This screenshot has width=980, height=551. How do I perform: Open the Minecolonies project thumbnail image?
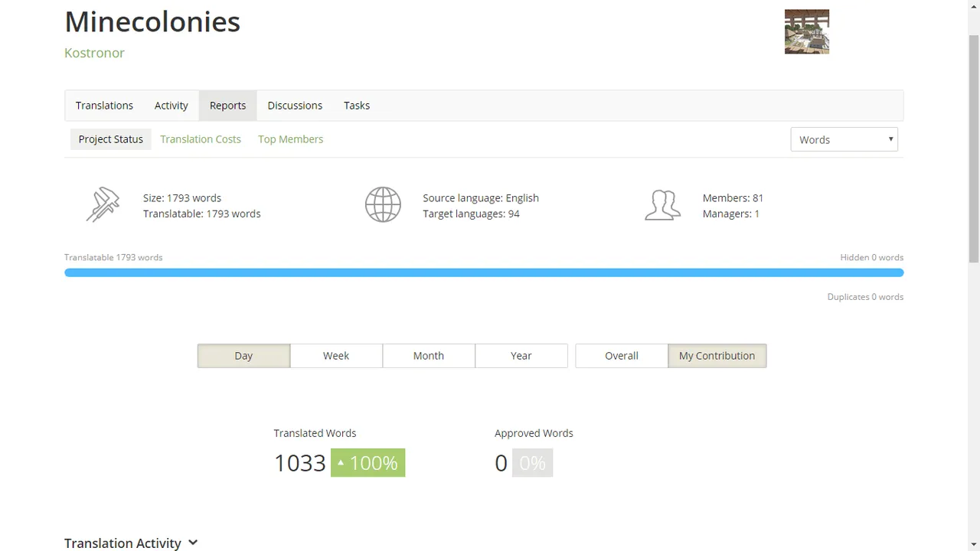[807, 31]
